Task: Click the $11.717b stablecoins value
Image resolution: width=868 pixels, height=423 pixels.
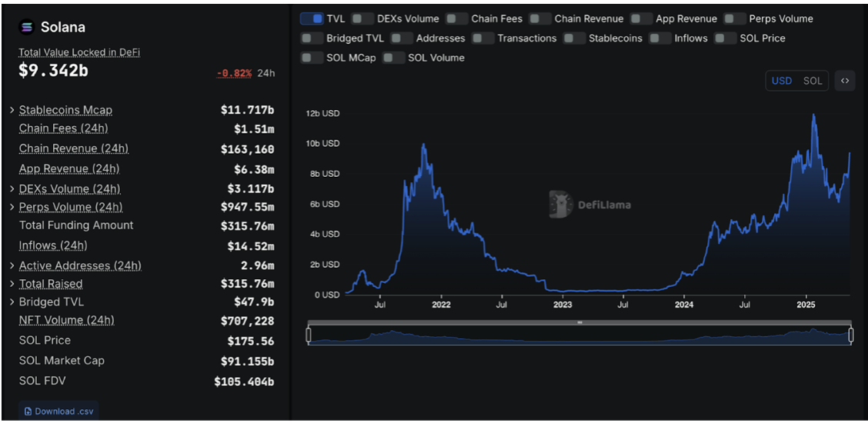Action: click(248, 110)
